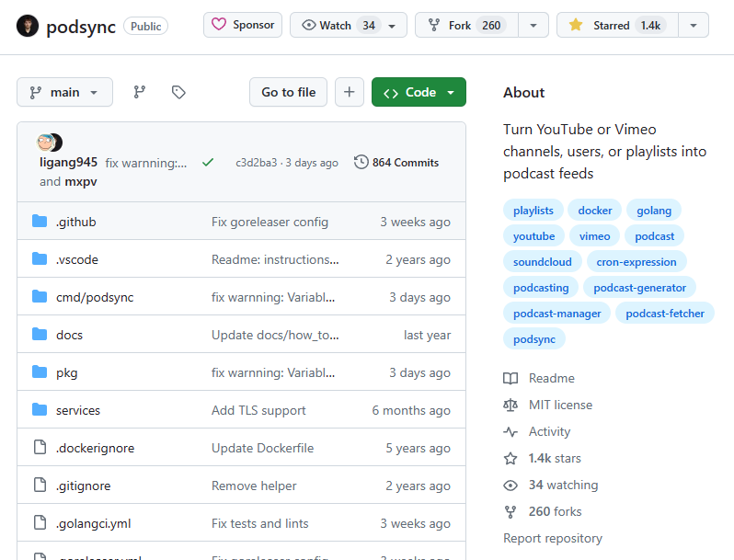Viewport: 734px width, 560px height.
Task: Open the Readme link in About
Action: click(x=551, y=378)
